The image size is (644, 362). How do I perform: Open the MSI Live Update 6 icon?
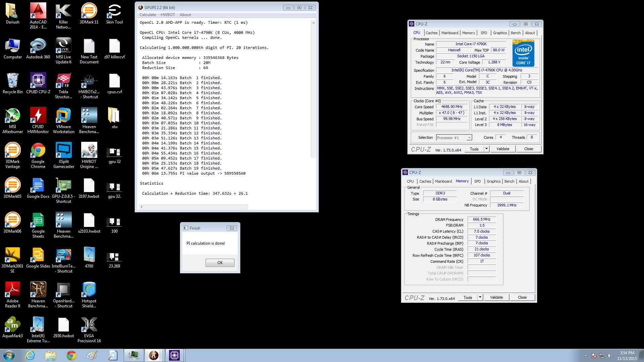(63, 51)
